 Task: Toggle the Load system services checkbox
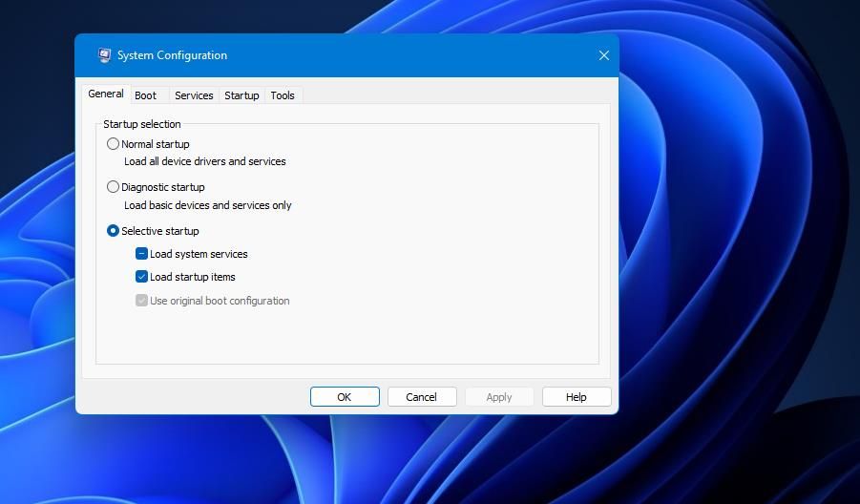(141, 254)
